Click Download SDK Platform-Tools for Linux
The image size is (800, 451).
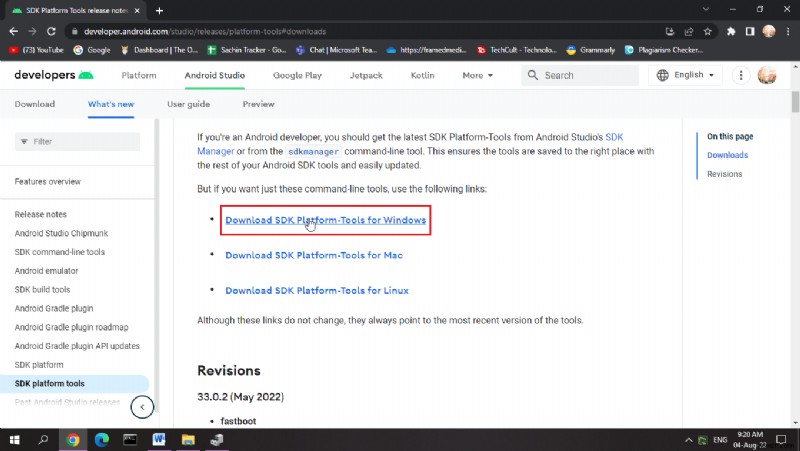click(316, 290)
